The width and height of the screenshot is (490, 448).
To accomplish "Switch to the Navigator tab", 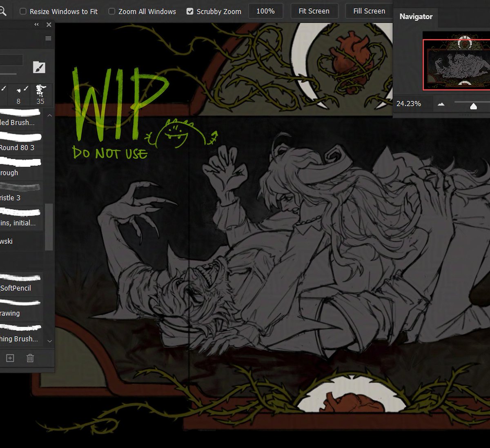I will (x=416, y=17).
